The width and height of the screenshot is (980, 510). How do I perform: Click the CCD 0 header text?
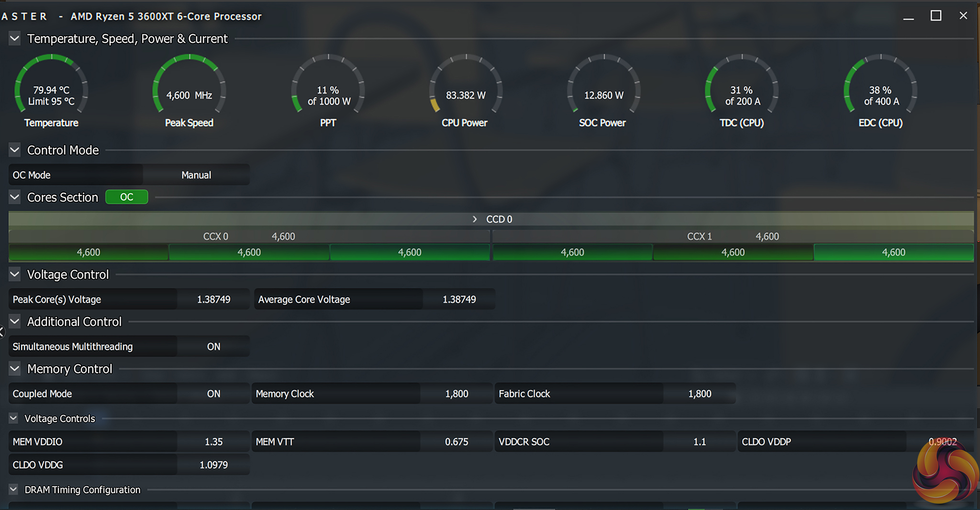coord(499,219)
